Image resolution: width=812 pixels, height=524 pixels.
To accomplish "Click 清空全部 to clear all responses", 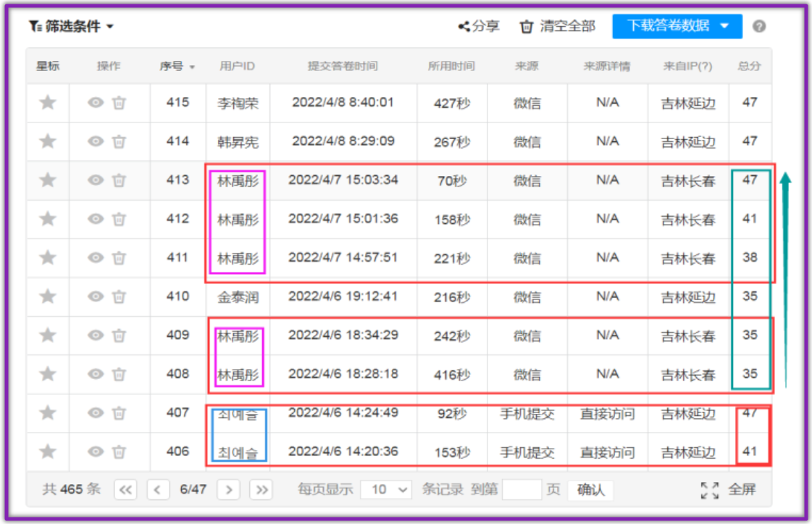I will 558,27.
